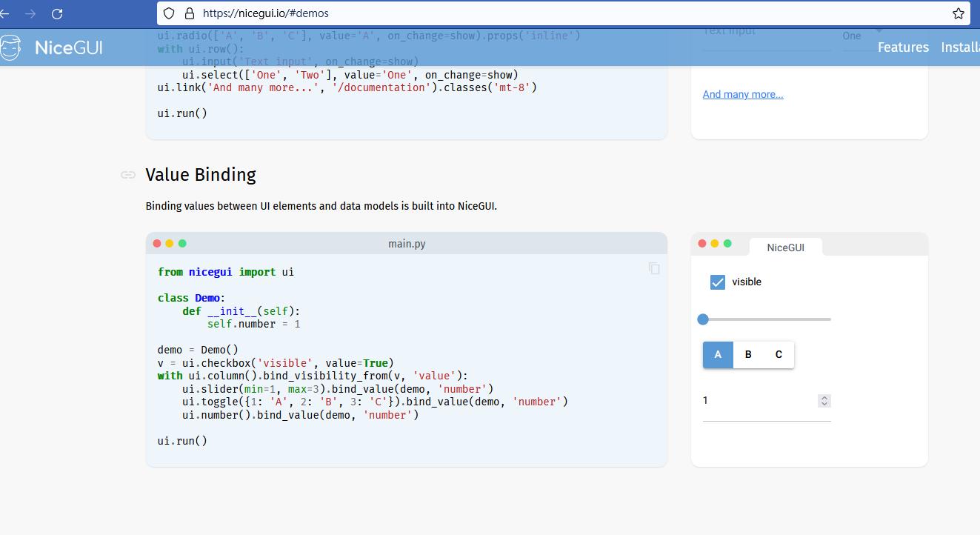Click the NiceGUI face logo
980x535 pixels.
(x=10, y=47)
